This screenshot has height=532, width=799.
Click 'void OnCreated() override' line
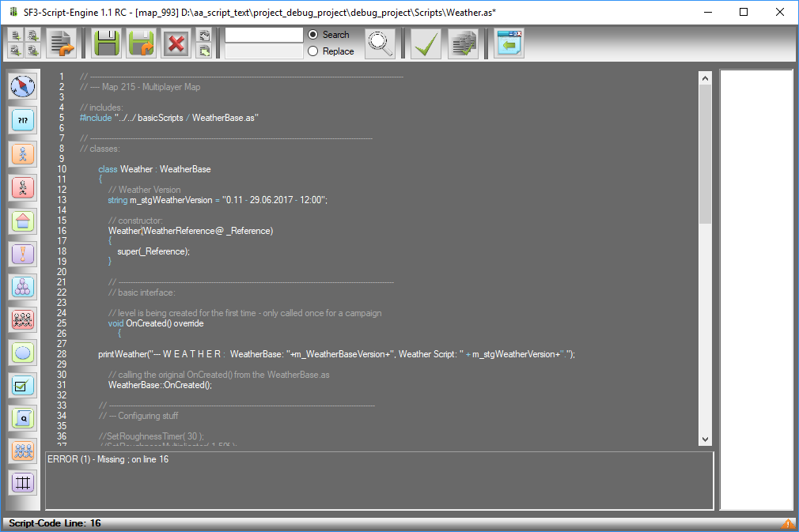(x=156, y=323)
